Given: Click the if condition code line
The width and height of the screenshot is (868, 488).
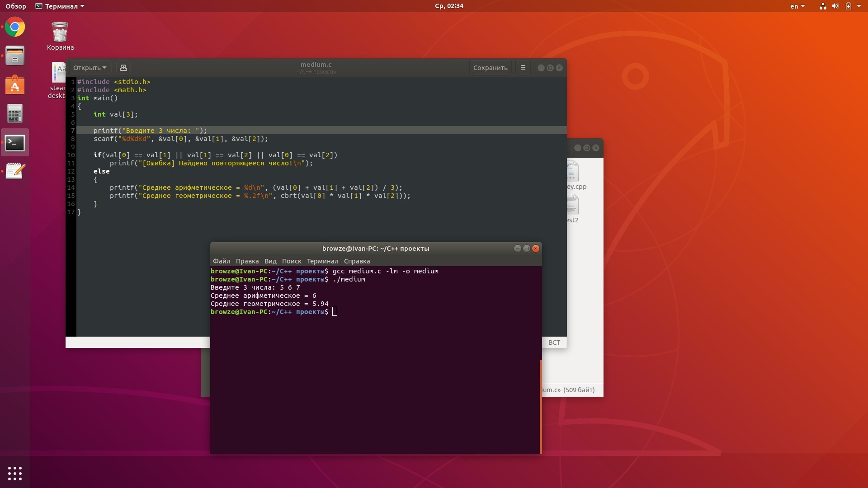Looking at the screenshot, I should click(x=215, y=155).
